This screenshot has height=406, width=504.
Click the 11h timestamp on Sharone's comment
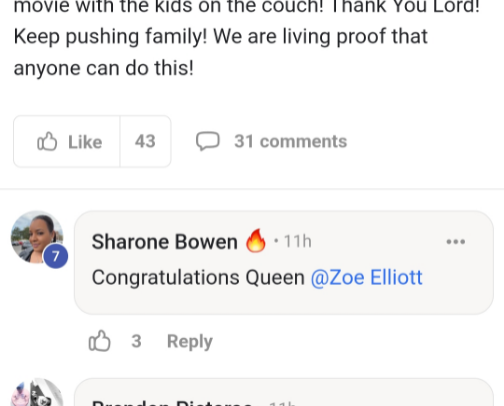point(297,241)
